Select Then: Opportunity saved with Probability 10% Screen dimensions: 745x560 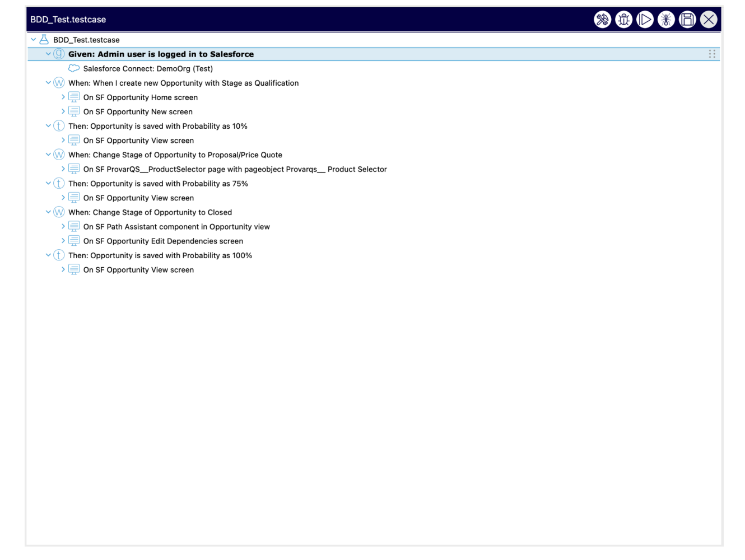click(158, 126)
